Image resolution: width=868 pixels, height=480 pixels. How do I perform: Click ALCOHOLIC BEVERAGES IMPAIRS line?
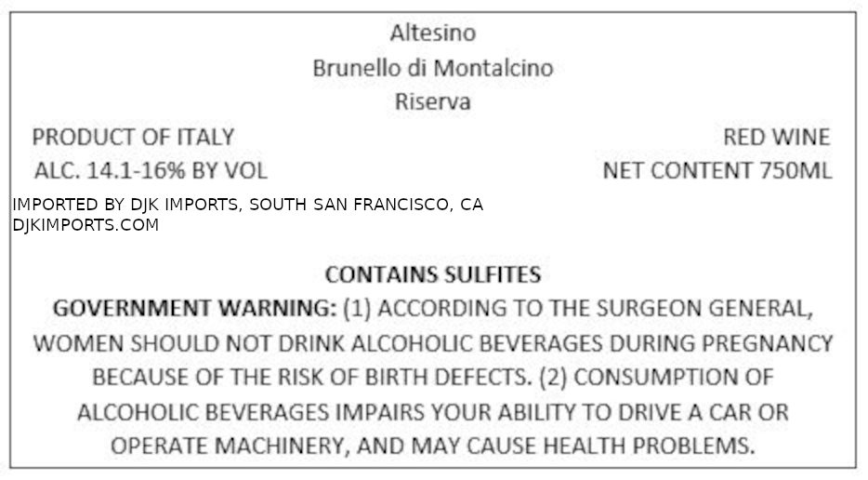click(433, 412)
